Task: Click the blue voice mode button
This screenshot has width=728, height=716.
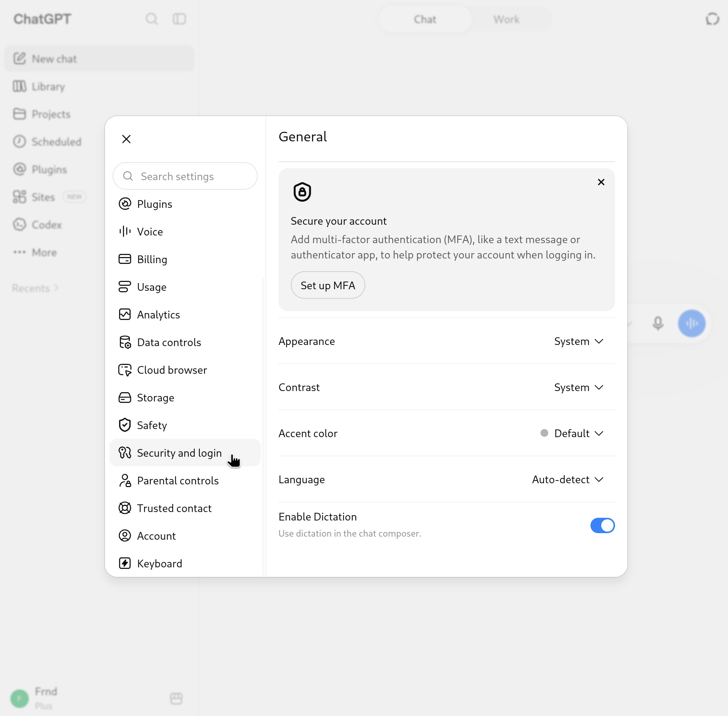Action: pos(692,323)
